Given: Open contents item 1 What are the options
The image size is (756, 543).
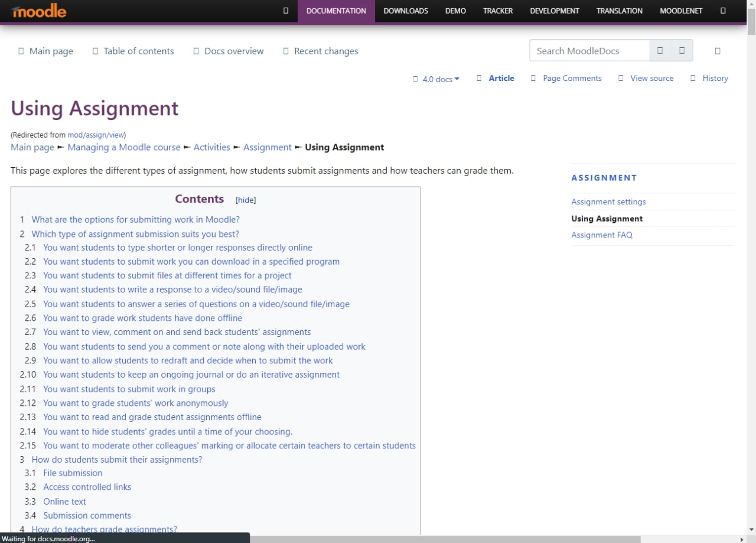Looking at the screenshot, I should coord(135,219).
